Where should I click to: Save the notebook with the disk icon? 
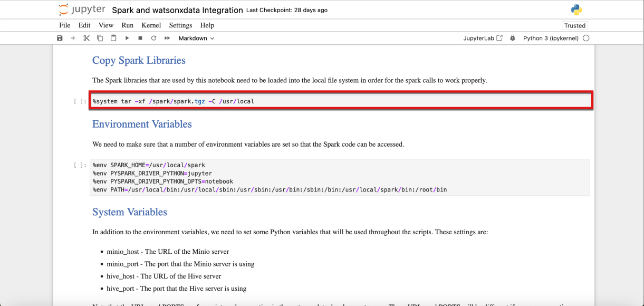pos(60,38)
